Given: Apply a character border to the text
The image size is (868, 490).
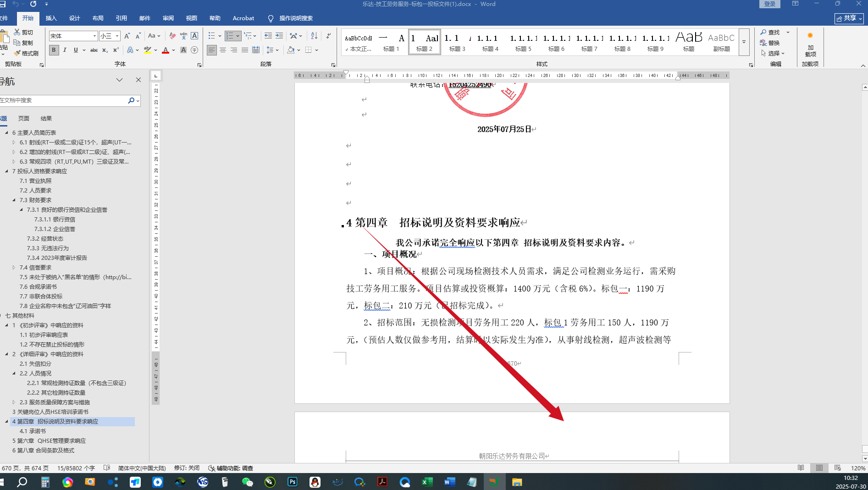Looking at the screenshot, I should [194, 36].
